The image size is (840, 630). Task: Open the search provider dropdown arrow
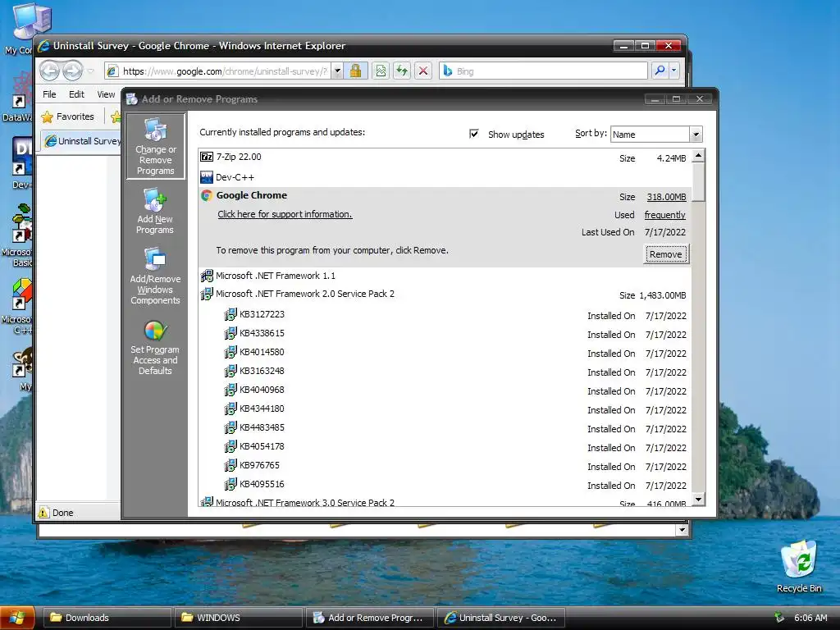674,71
